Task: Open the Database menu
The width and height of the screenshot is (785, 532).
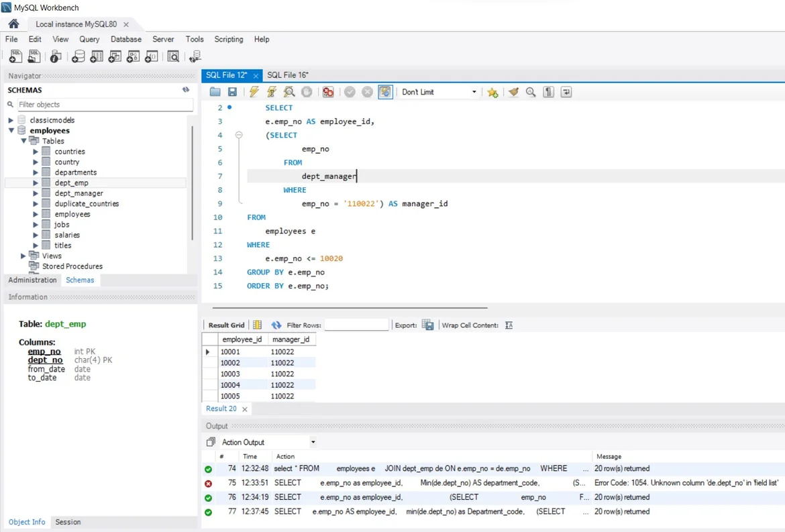Action: pos(126,40)
